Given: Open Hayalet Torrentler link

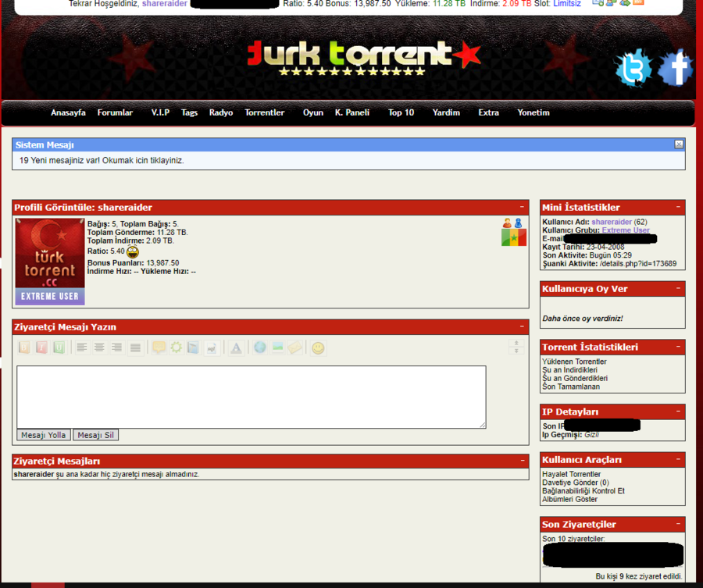Looking at the screenshot, I should [x=571, y=474].
